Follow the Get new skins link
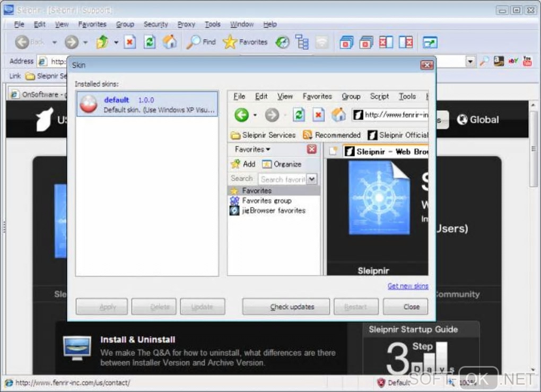This screenshot has width=541, height=392. pyautogui.click(x=408, y=286)
